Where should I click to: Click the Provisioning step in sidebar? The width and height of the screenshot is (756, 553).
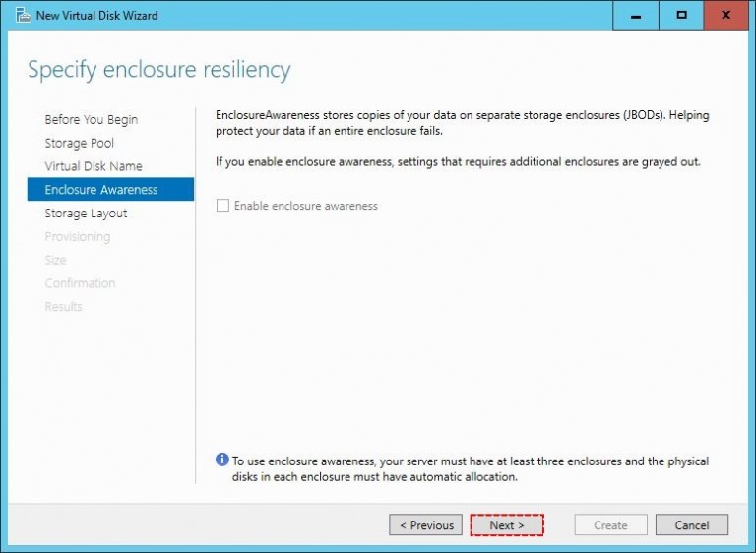tap(77, 237)
